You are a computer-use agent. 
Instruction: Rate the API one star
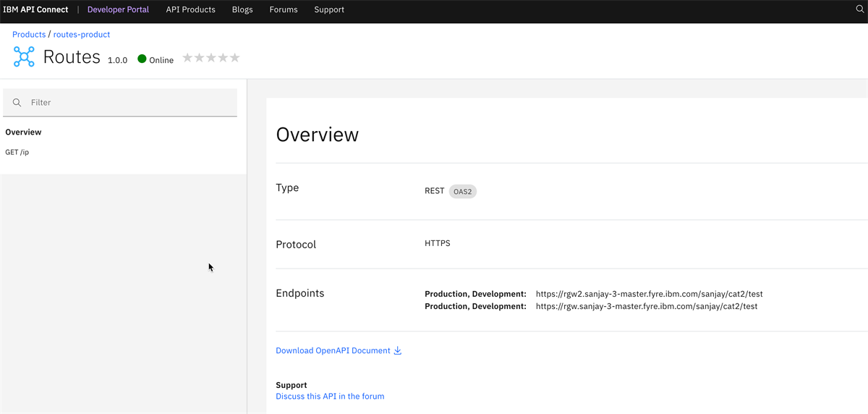(188, 58)
